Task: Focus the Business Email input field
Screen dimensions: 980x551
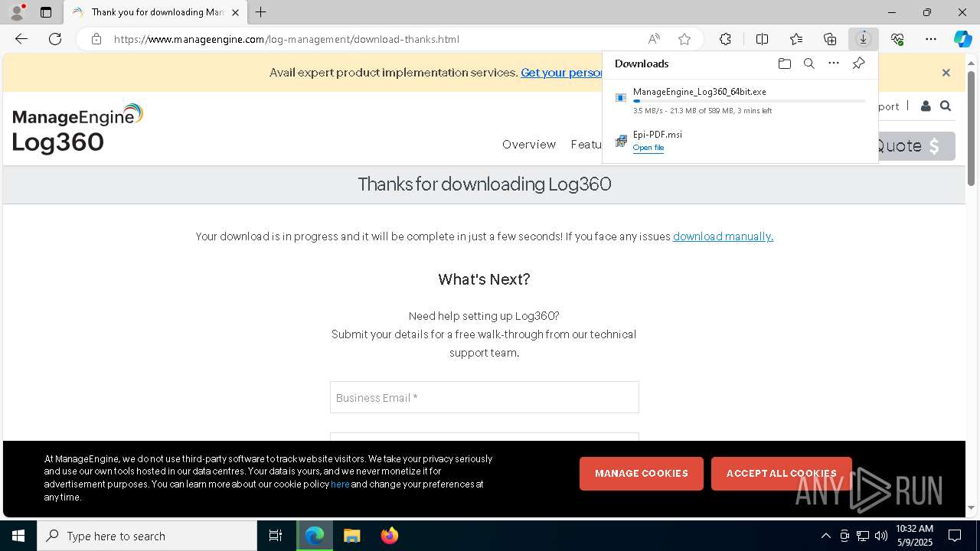Action: click(485, 397)
